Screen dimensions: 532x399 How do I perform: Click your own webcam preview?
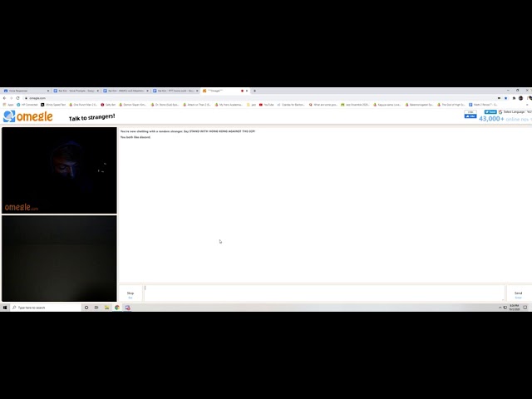coord(59,259)
